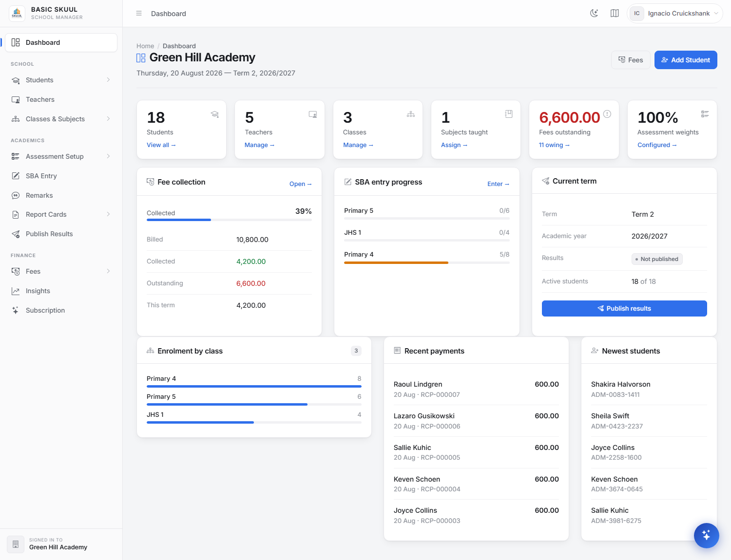Image resolution: width=731 pixels, height=560 pixels.
Task: Click the Classes card hierarchy icon
Action: click(411, 114)
